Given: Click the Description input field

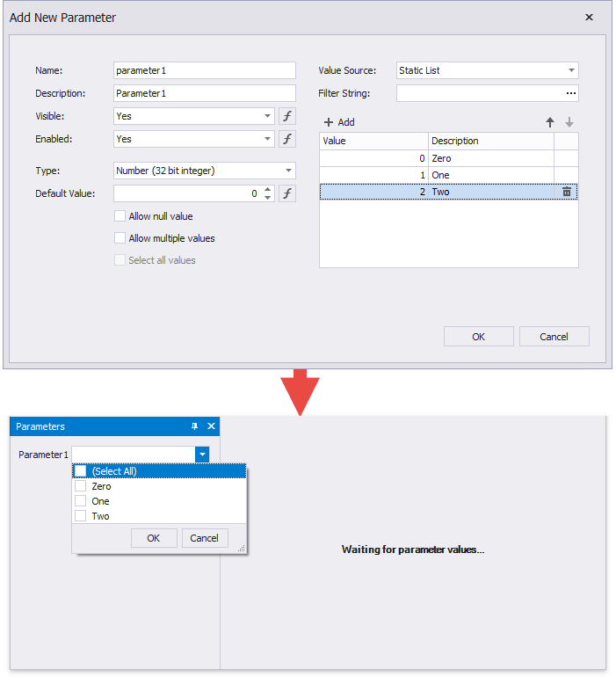Looking at the screenshot, I should pyautogui.click(x=205, y=93).
